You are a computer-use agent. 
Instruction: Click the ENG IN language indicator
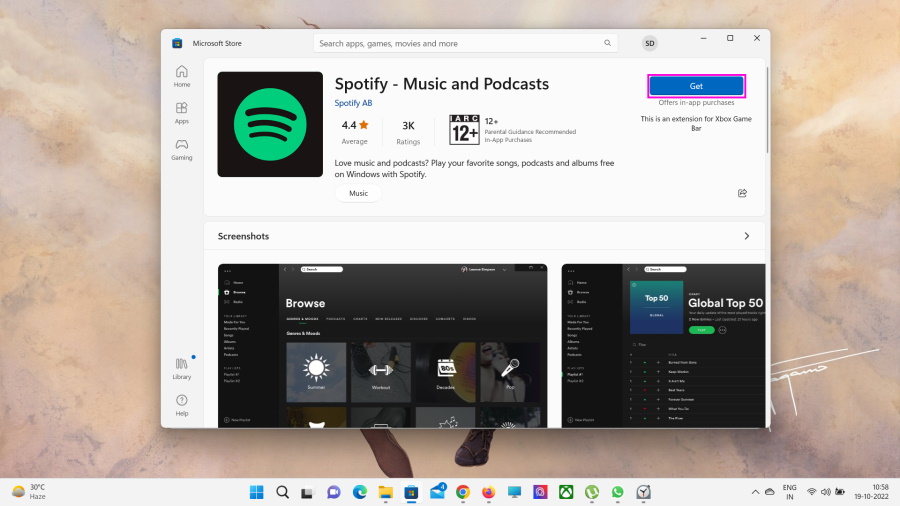(x=790, y=492)
